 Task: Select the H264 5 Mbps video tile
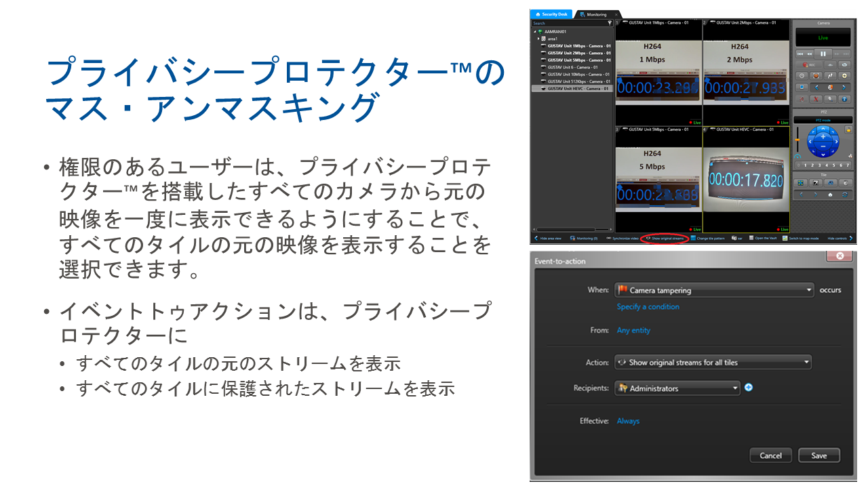click(658, 179)
